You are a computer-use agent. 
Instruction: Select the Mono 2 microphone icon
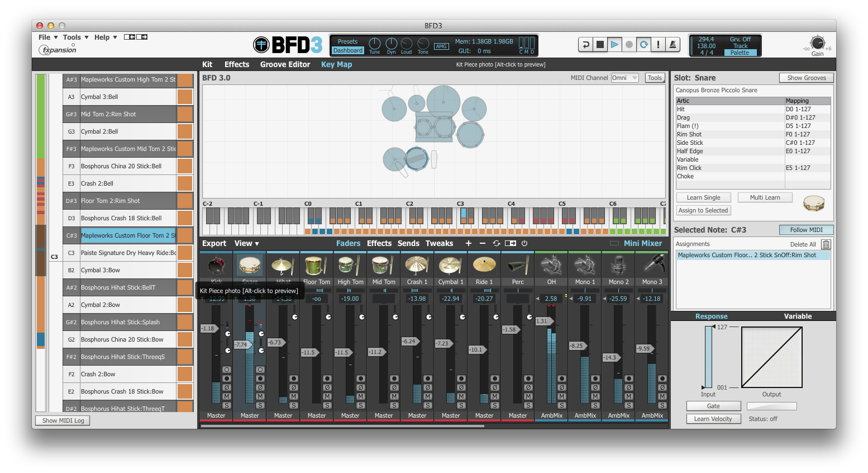[x=618, y=265]
